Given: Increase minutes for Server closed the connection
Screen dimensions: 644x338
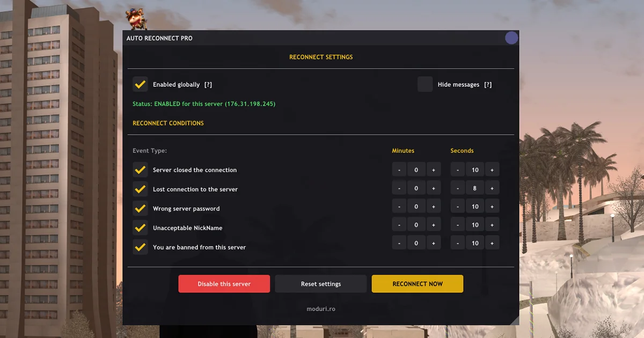Looking at the screenshot, I should pos(434,170).
